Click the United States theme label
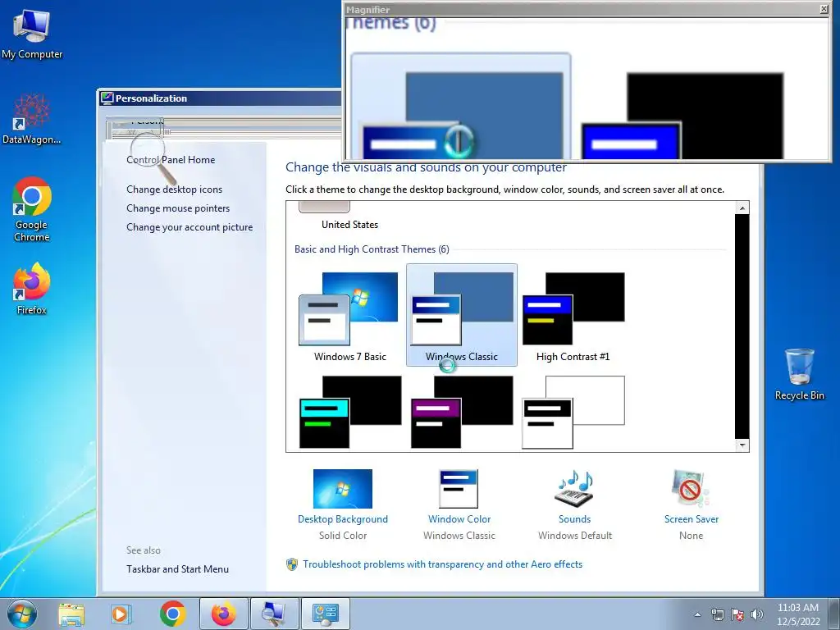The height and width of the screenshot is (630, 840). coord(349,225)
